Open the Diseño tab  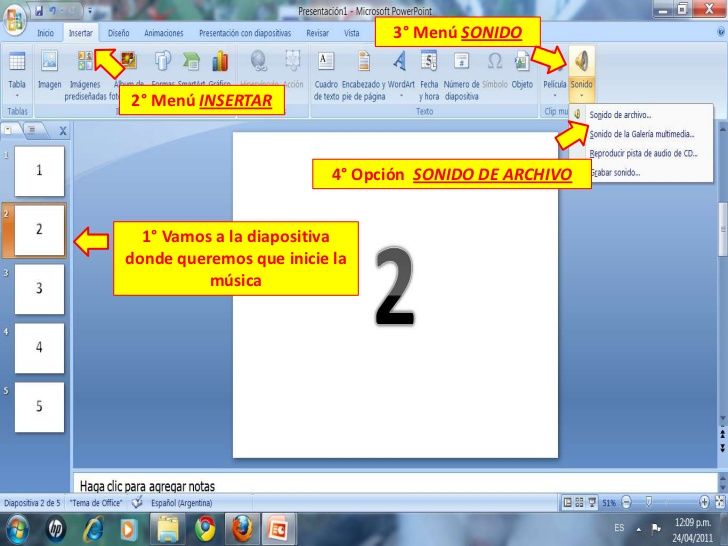coord(118,33)
